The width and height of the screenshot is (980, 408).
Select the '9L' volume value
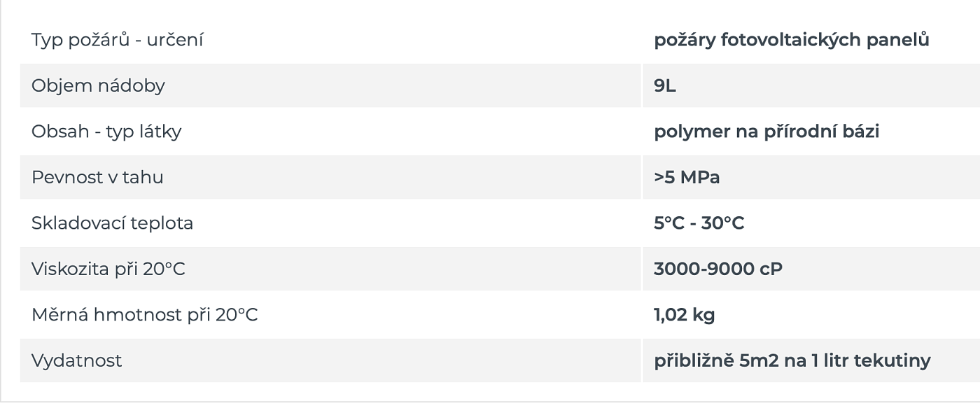(x=665, y=86)
